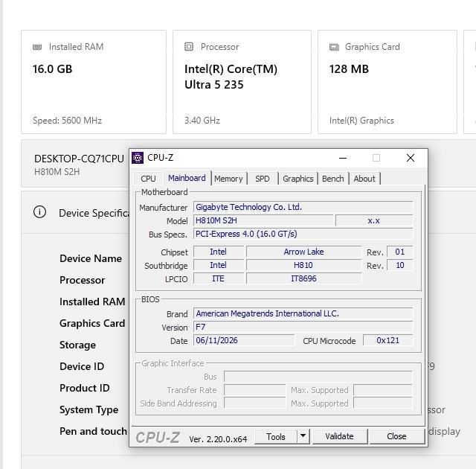Click 'Storage' label in specifications

[x=77, y=345]
